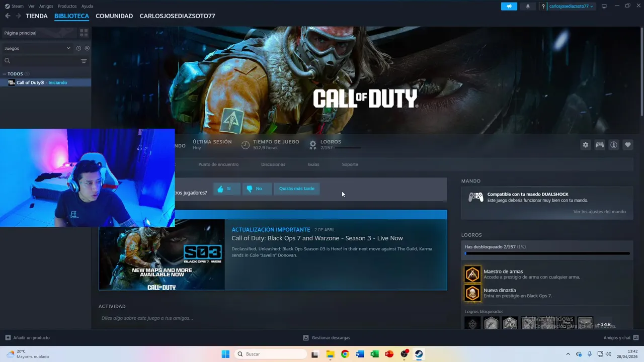The image size is (644, 362).
Task: Open the Season 3 Live Now news title
Action: point(317,238)
